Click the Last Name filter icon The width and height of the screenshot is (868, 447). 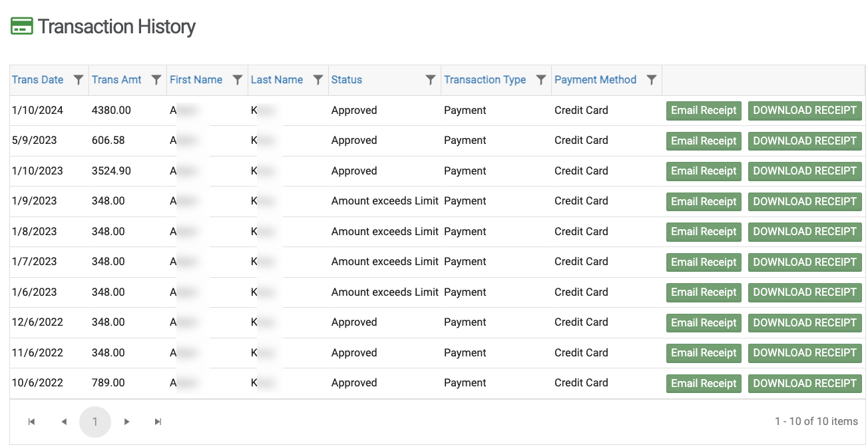coord(318,80)
